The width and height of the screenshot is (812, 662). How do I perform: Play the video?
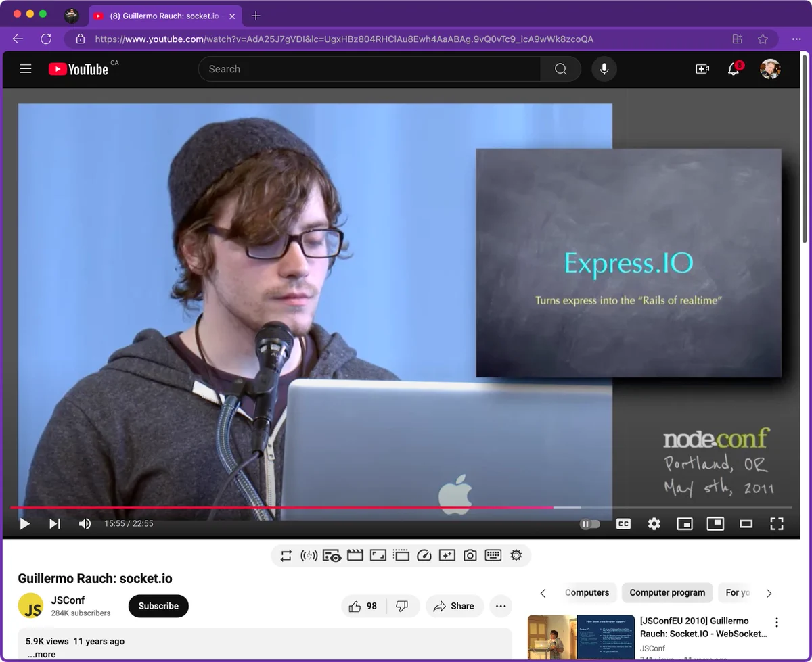pyautogui.click(x=24, y=523)
